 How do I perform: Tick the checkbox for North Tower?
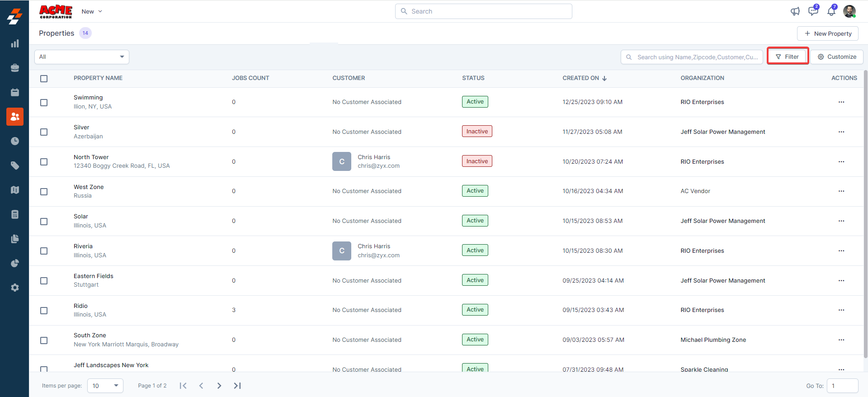[x=44, y=162]
